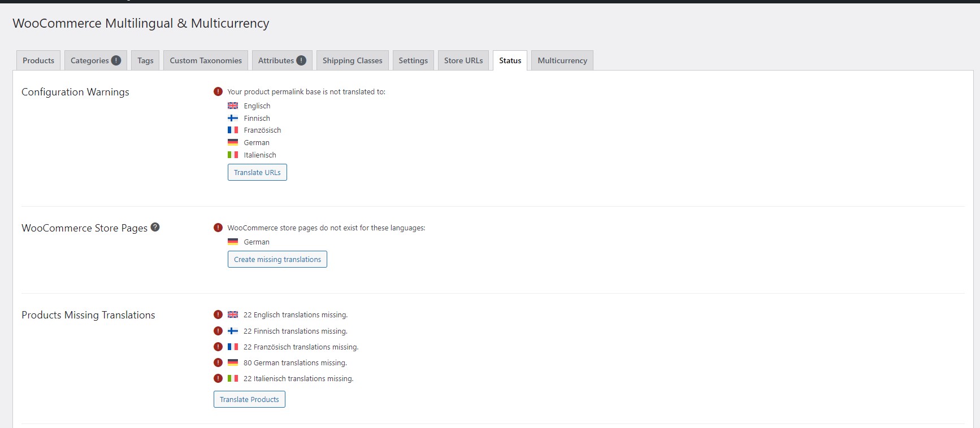Image resolution: width=980 pixels, height=428 pixels.
Task: Click error icon for Englisch translations missing
Action: (x=218, y=315)
